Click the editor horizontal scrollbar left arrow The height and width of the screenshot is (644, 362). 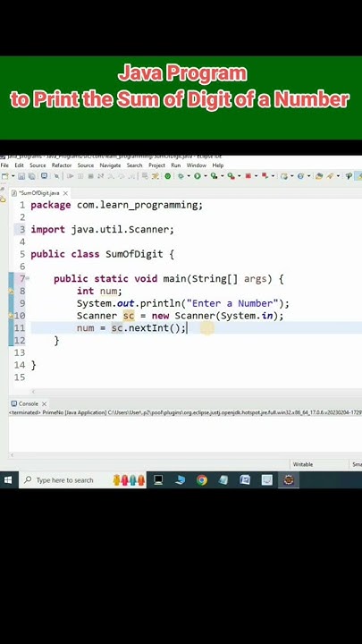(x=33, y=392)
